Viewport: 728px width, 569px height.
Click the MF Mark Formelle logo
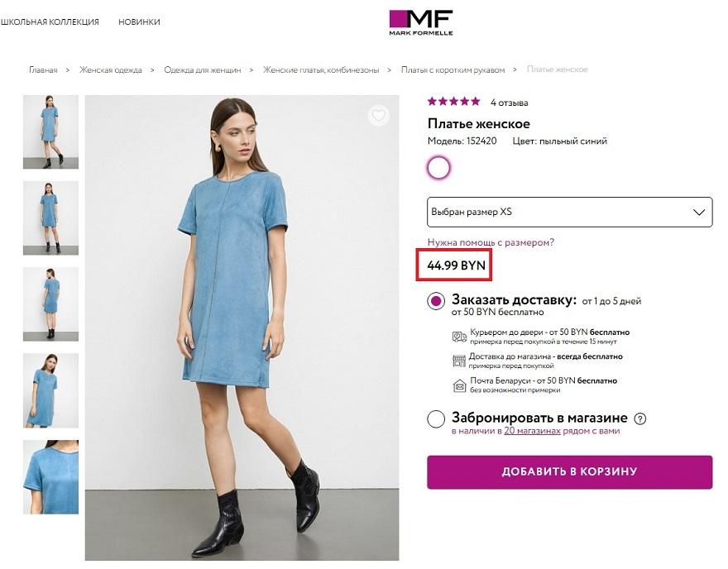point(421,22)
